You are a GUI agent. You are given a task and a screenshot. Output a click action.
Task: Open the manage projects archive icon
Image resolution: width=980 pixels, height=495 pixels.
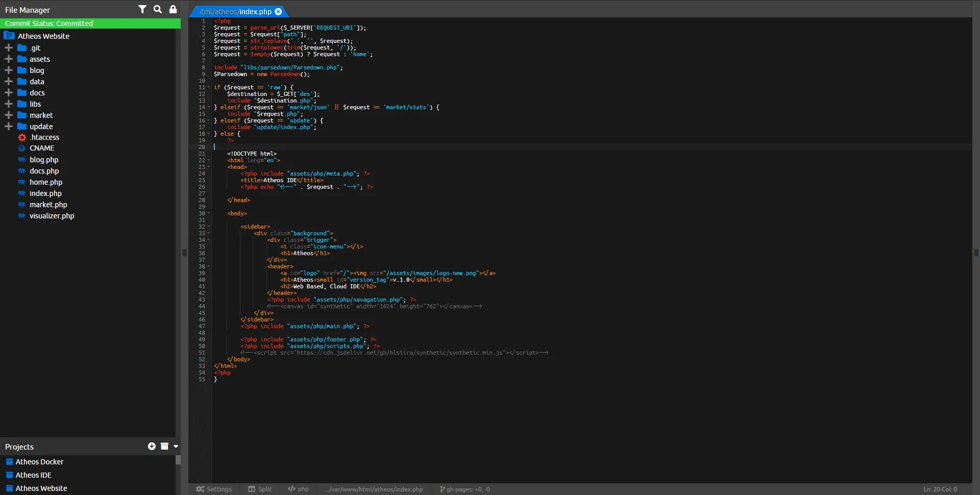pos(164,446)
